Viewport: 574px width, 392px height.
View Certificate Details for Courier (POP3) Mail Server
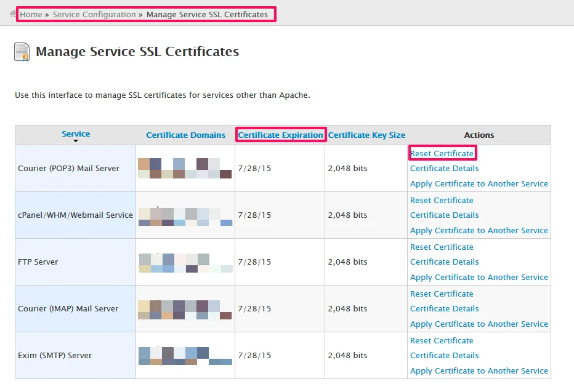[445, 168]
